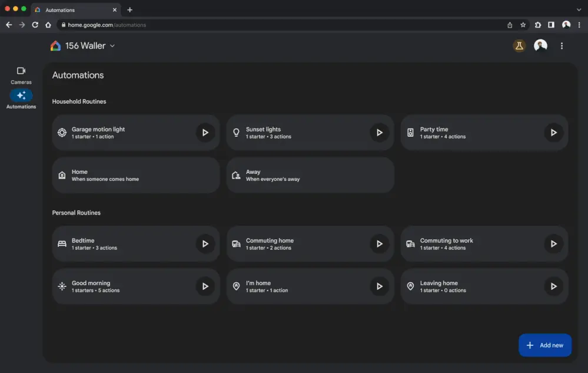The height and width of the screenshot is (373, 588).
Task: Open the three-dot menu in the header
Action: tap(562, 45)
